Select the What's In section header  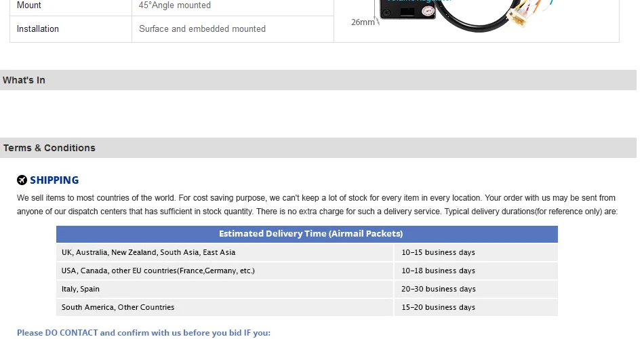319,80
